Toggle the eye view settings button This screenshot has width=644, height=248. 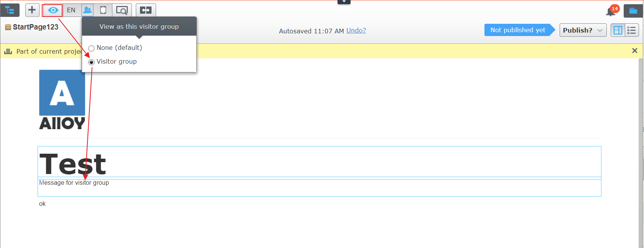click(53, 10)
